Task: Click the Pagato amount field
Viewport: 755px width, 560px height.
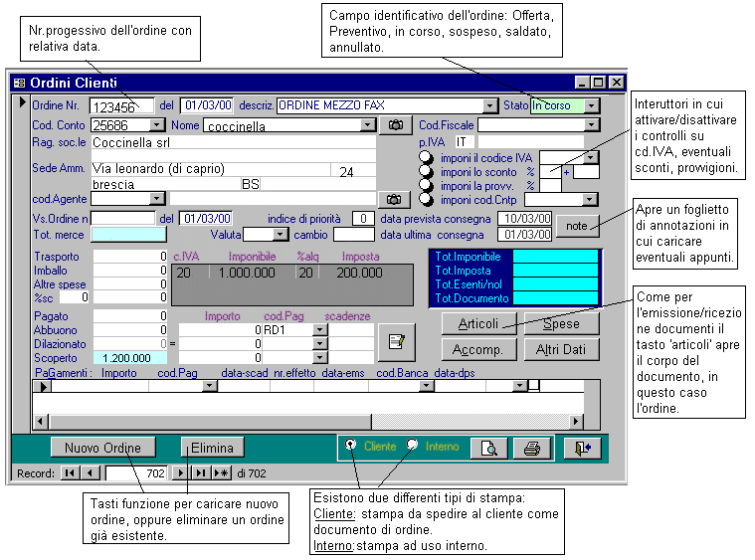Action: point(130,316)
